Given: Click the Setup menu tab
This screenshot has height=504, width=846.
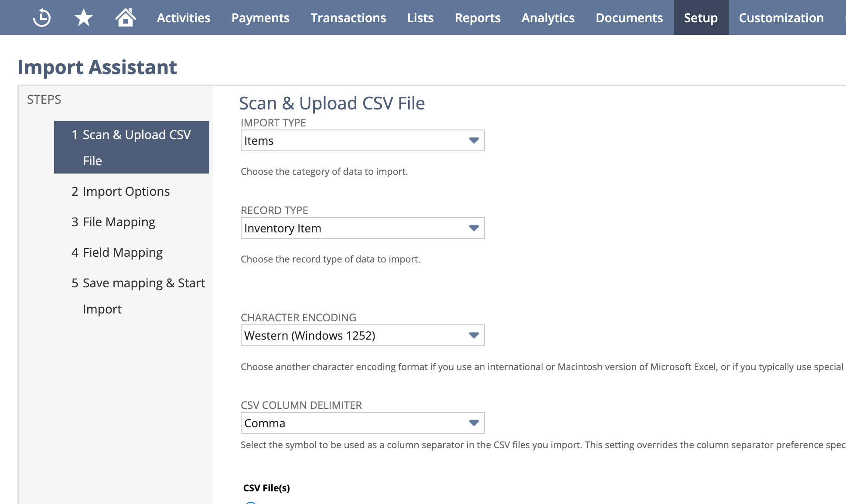Looking at the screenshot, I should (700, 18).
